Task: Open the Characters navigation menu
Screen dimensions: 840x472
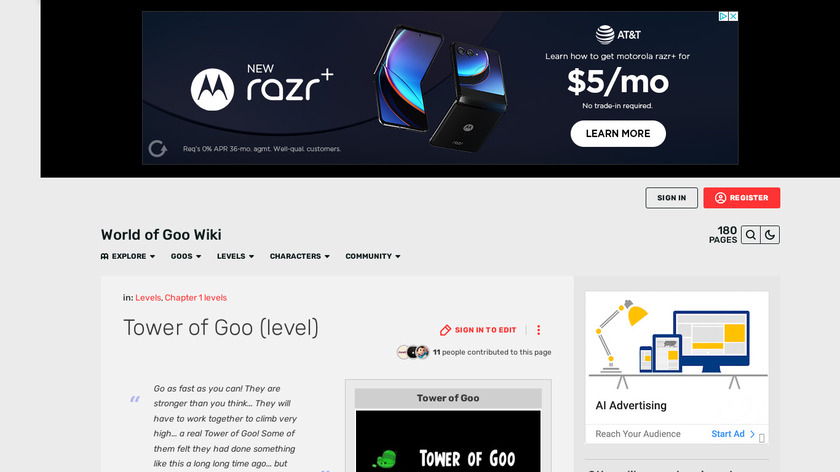Action: click(299, 256)
